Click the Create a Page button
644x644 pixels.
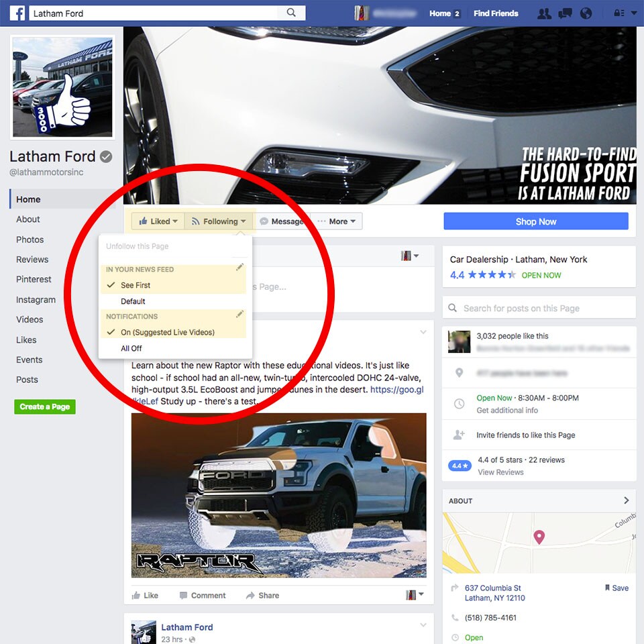(x=45, y=407)
